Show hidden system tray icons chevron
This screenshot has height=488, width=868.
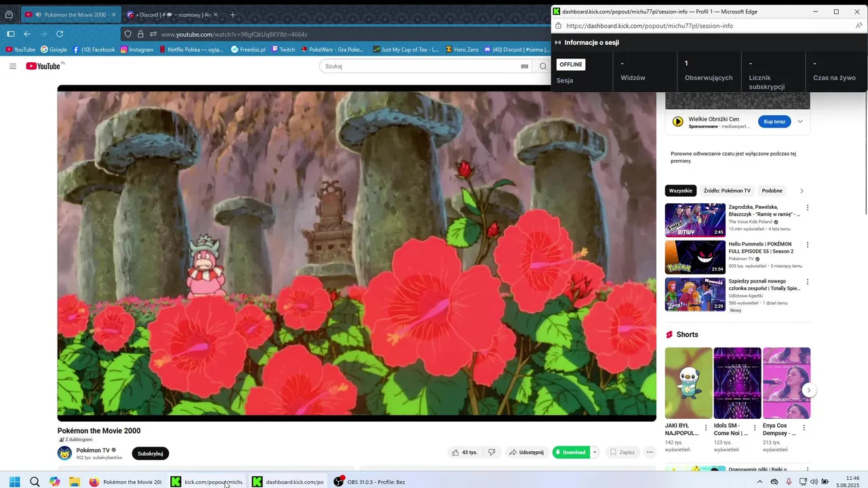pyautogui.click(x=759, y=482)
